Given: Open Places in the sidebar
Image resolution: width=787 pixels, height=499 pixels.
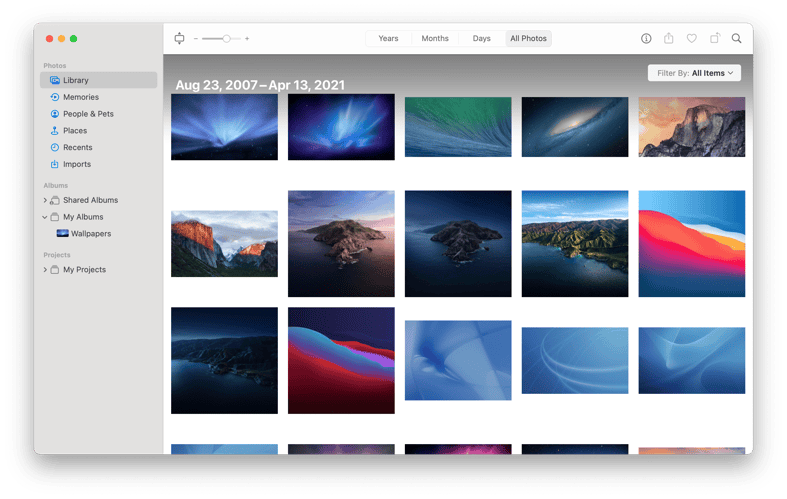Looking at the screenshot, I should [x=98, y=131].
